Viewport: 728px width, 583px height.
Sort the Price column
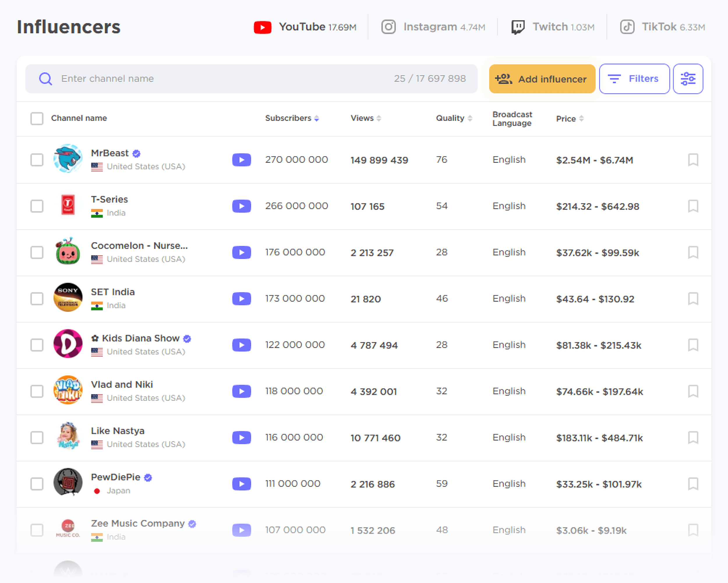582,118
